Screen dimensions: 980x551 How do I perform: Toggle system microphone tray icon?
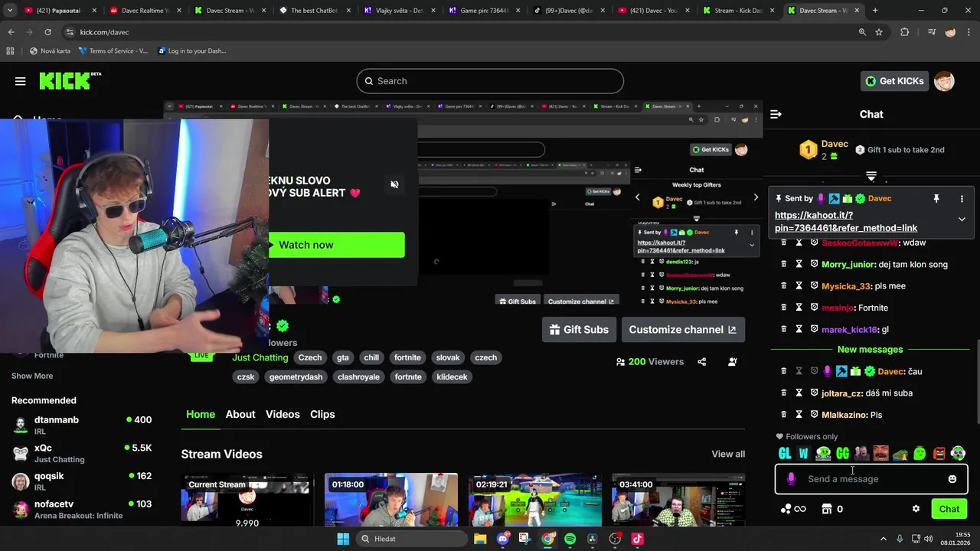[x=900, y=539]
